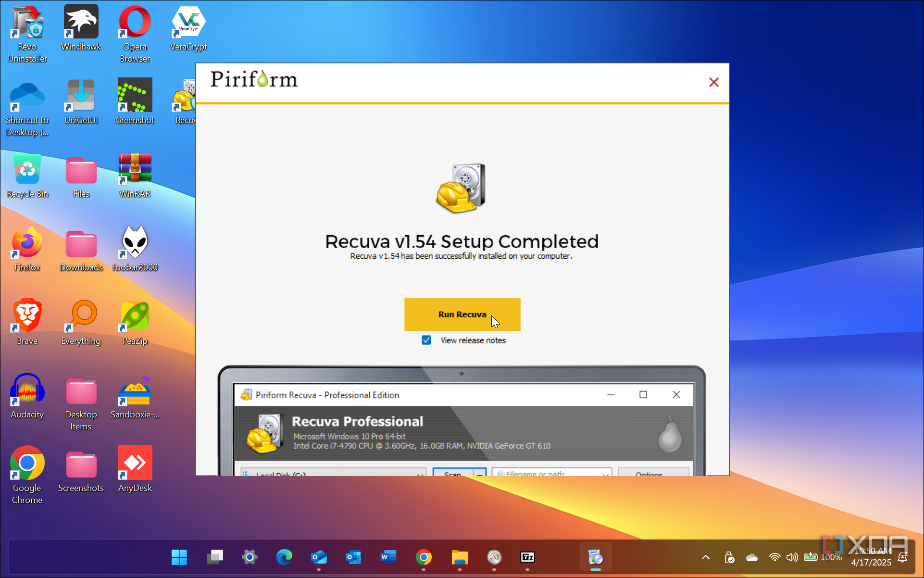Viewport: 924px width, 578px height.
Task: Select the Opera Browser desktop icon
Action: pos(135,34)
